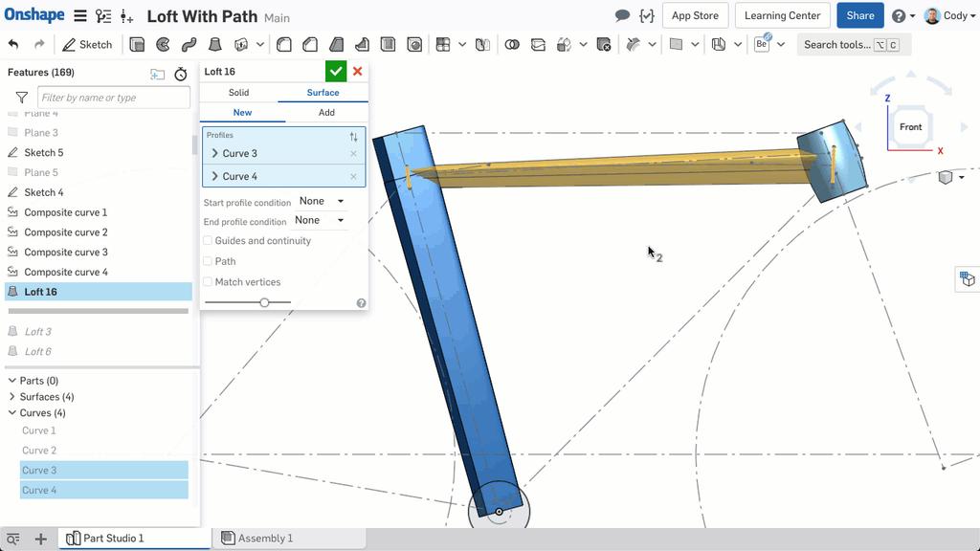Enable Guides and continuity

point(208,240)
